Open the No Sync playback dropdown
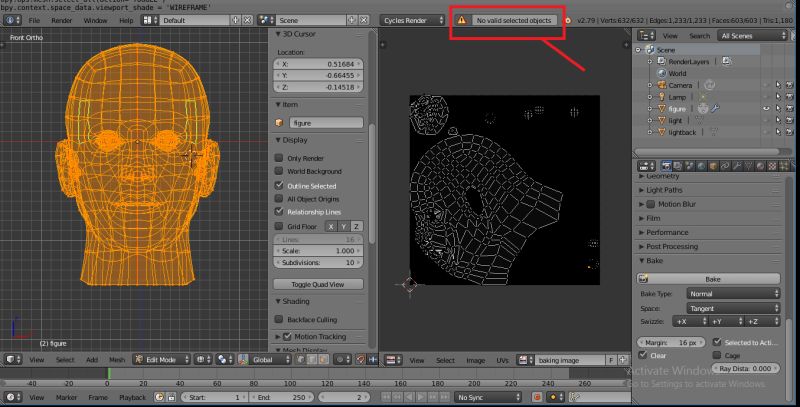This screenshot has width=800, height=407. [488, 397]
